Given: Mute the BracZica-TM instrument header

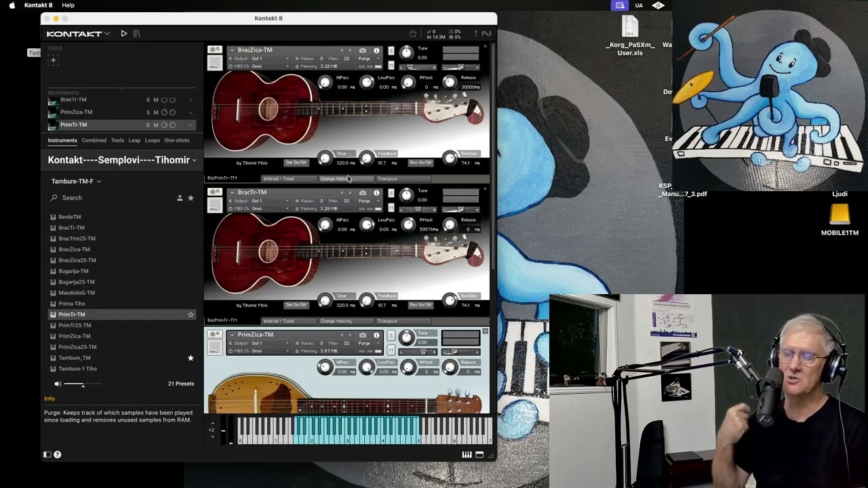Looking at the screenshot, I should click(x=391, y=65).
